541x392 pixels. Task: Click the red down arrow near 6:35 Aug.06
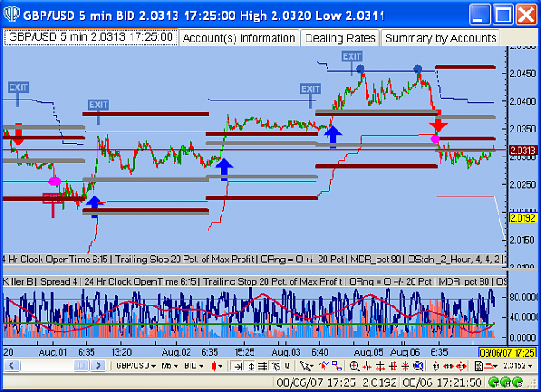pos(438,120)
